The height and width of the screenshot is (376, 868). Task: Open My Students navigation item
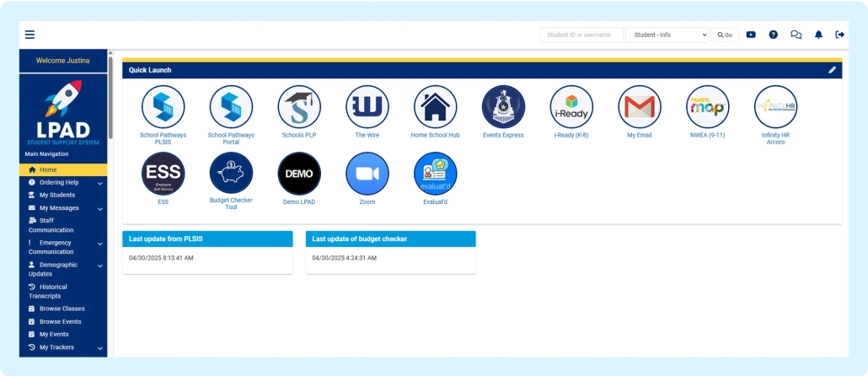[63, 195]
